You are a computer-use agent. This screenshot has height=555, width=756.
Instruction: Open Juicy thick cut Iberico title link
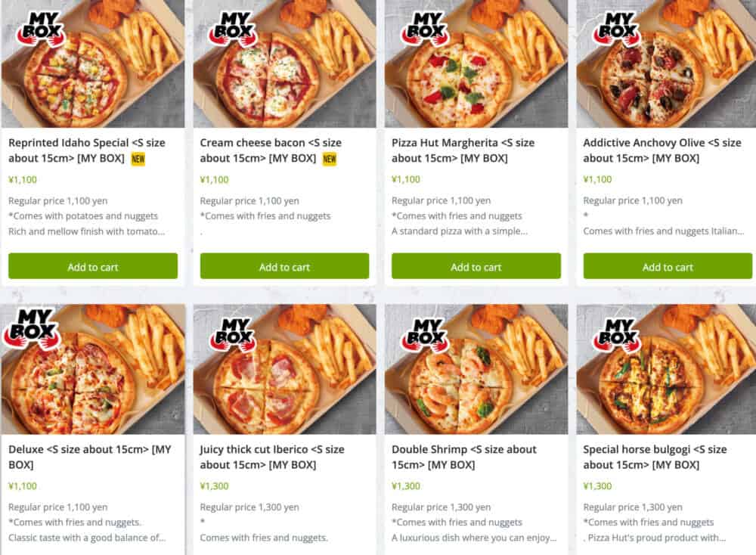[x=272, y=457]
